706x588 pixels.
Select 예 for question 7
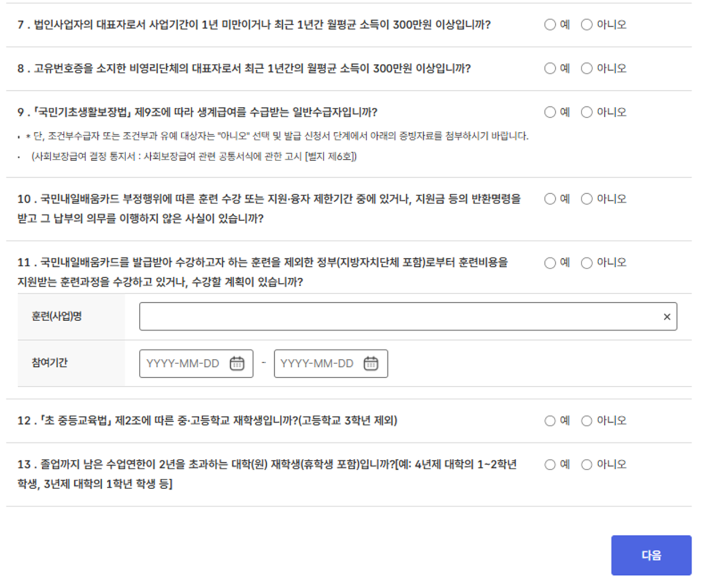click(x=550, y=25)
